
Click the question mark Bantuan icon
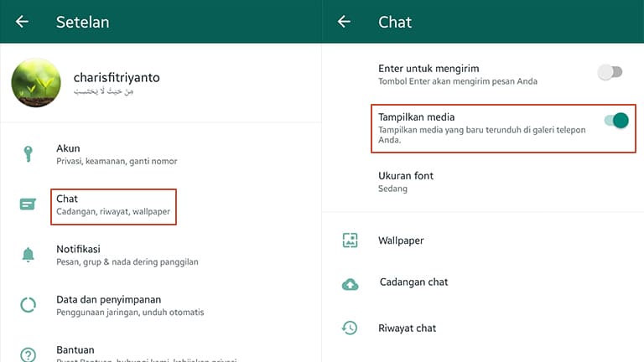coord(28,354)
